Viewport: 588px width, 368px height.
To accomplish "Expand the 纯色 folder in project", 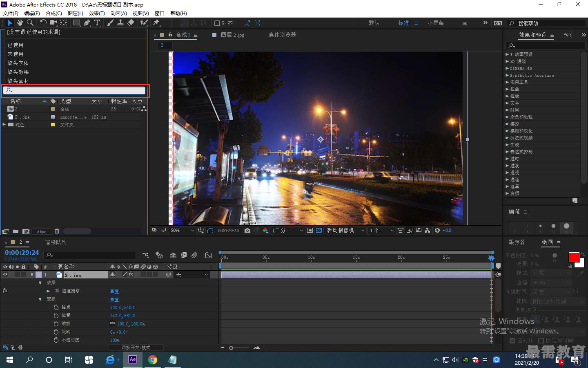I will point(4,124).
